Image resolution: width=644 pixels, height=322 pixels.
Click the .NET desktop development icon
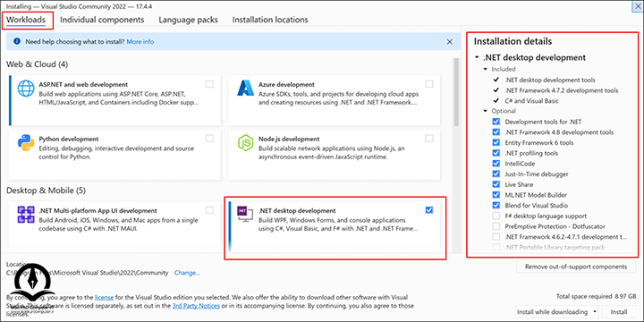245,215
